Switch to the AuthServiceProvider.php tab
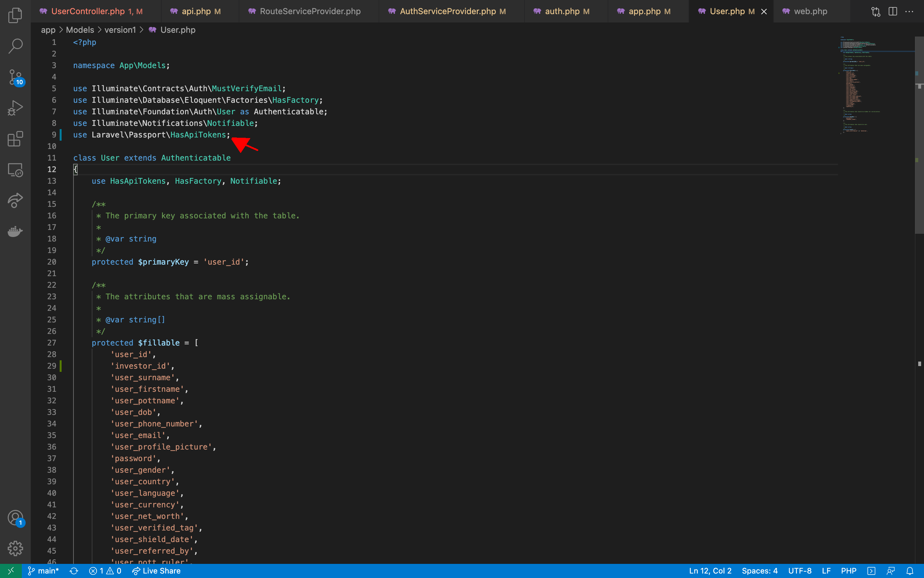This screenshot has height=578, width=924. [x=452, y=12]
